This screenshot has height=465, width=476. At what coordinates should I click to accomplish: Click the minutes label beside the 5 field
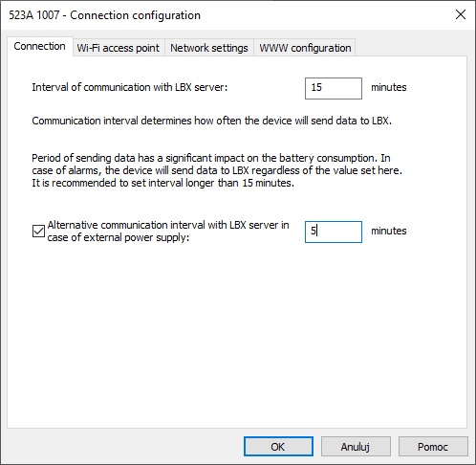[389, 231]
